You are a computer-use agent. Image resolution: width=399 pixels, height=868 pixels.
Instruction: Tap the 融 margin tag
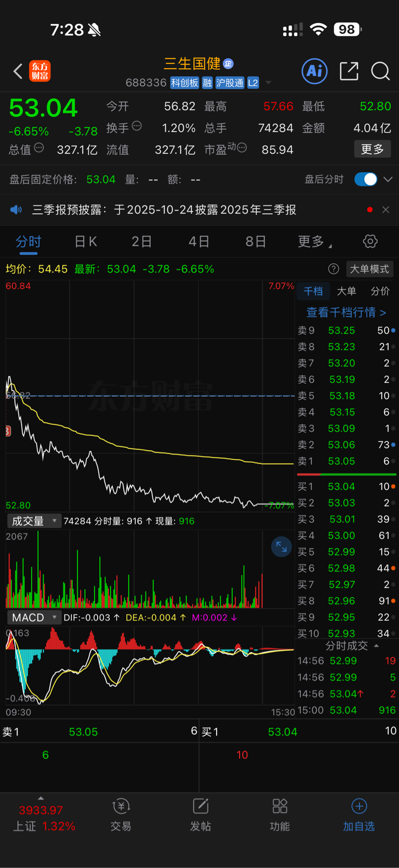[x=207, y=83]
